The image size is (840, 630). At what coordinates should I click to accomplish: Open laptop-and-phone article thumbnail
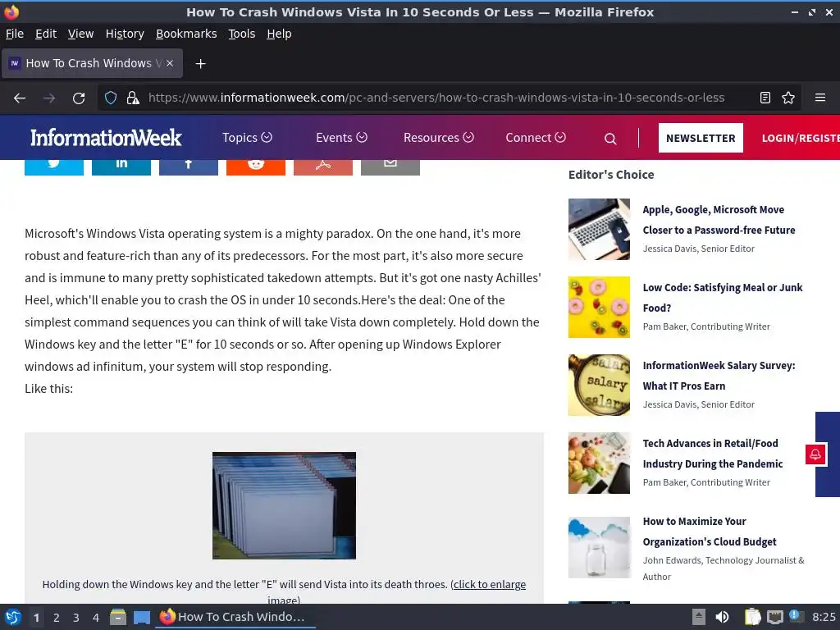tap(599, 230)
